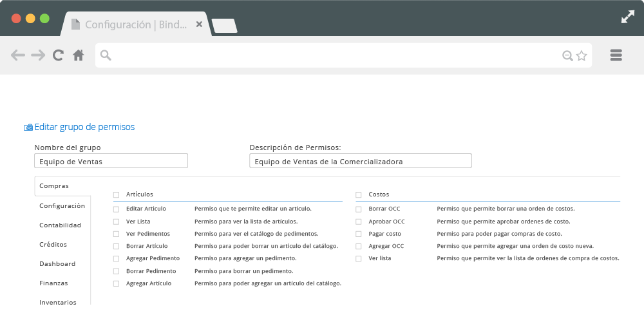The width and height of the screenshot is (644, 322).
Task: Enable the Ver Lista articles checkbox
Action: point(116,222)
